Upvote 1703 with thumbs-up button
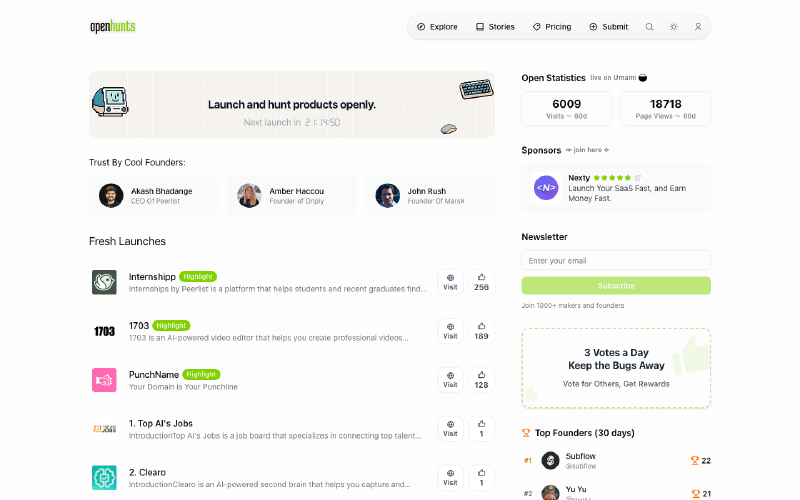 pyautogui.click(x=481, y=331)
